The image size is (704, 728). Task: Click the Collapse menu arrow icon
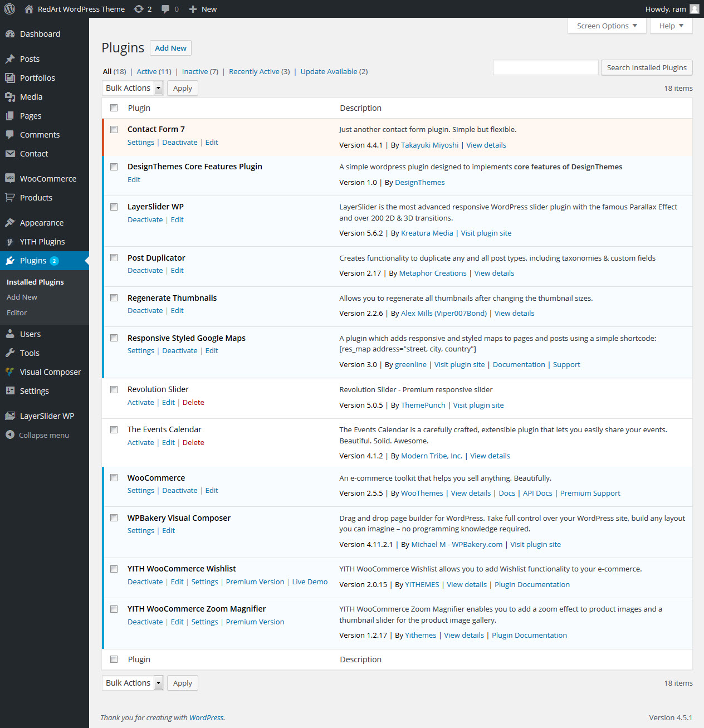pos(10,435)
